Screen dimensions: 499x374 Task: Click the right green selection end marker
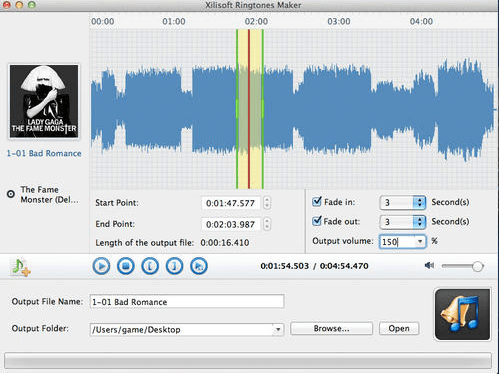[x=263, y=109]
